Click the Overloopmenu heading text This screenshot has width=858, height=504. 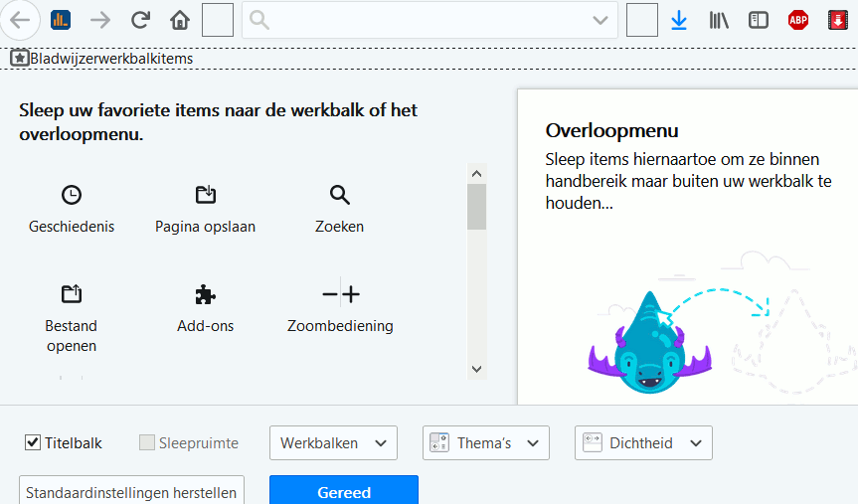coord(611,130)
